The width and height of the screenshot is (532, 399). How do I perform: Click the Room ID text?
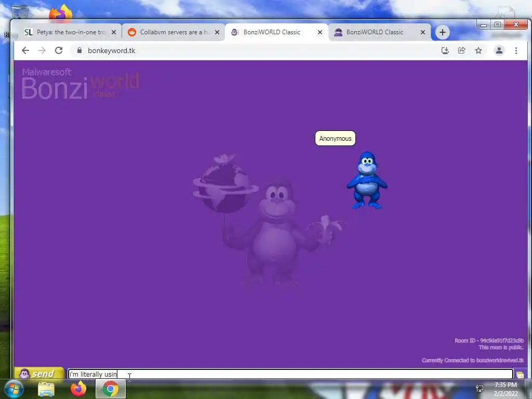[x=489, y=340]
